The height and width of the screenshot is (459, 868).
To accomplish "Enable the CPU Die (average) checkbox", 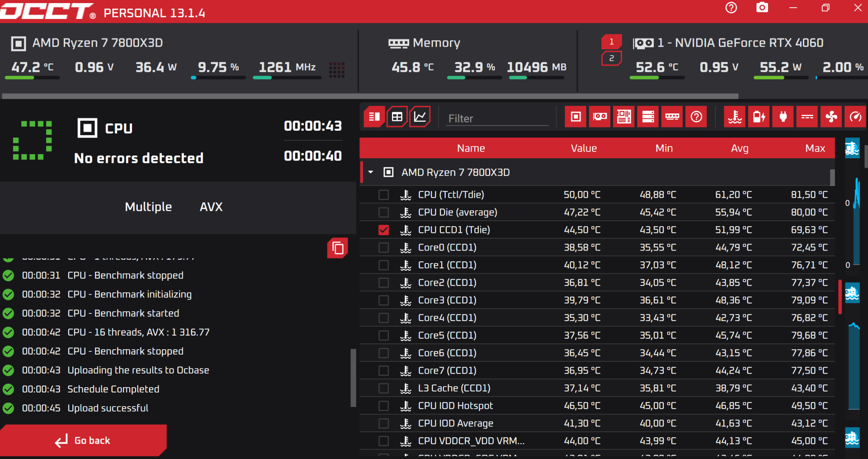I will [384, 213].
